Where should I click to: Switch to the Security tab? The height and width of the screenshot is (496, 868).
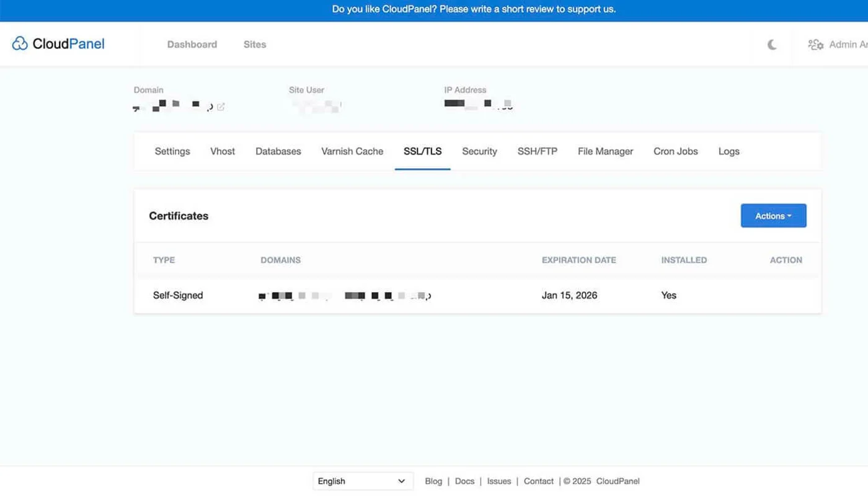(479, 151)
